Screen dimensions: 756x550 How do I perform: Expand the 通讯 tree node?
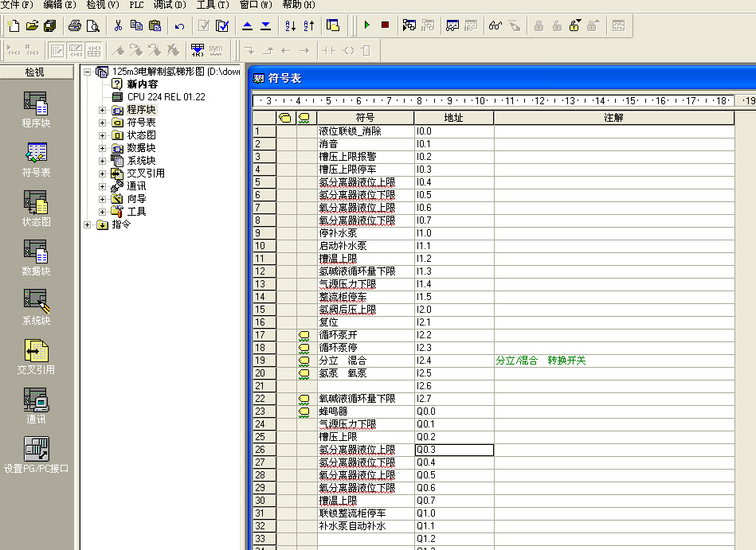click(102, 186)
